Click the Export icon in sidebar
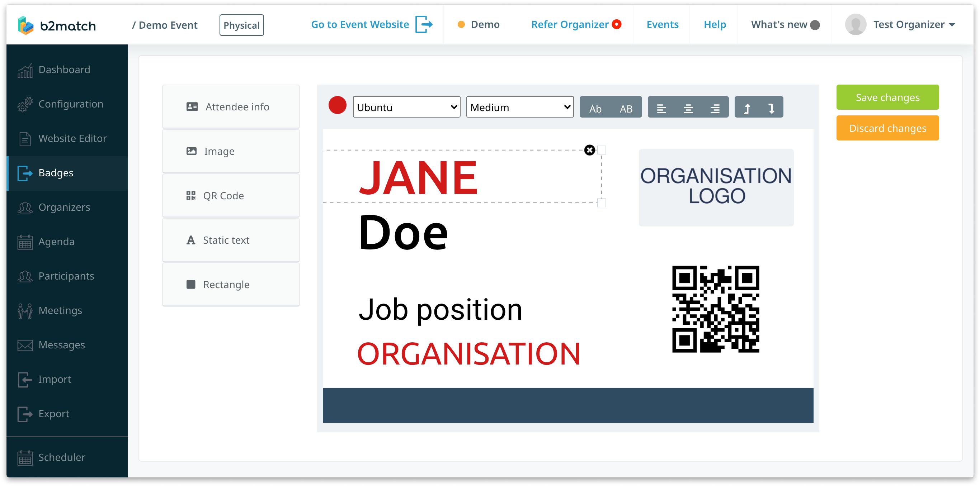Viewport: 980px width, 486px height. [25, 414]
